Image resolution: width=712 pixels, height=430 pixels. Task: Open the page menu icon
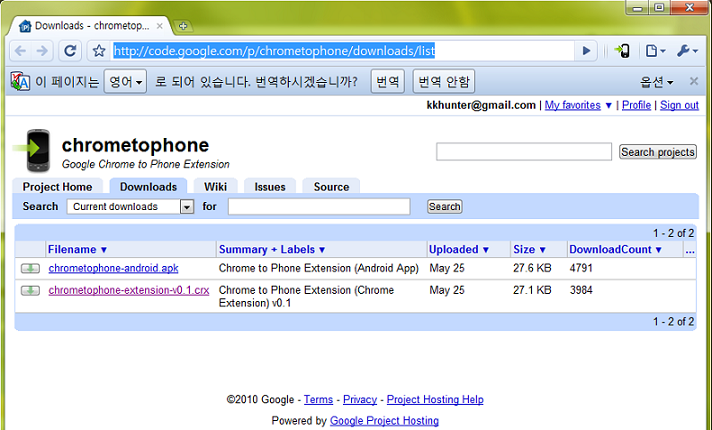pyautogui.click(x=654, y=51)
